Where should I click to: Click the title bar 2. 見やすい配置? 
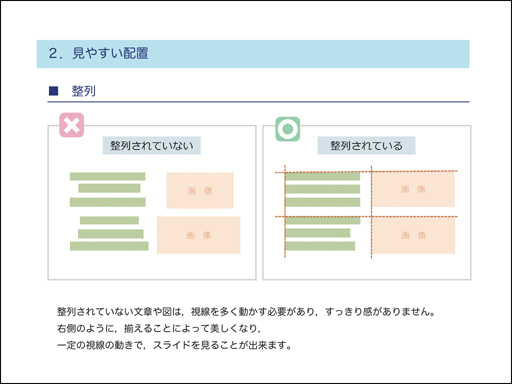pos(253,54)
